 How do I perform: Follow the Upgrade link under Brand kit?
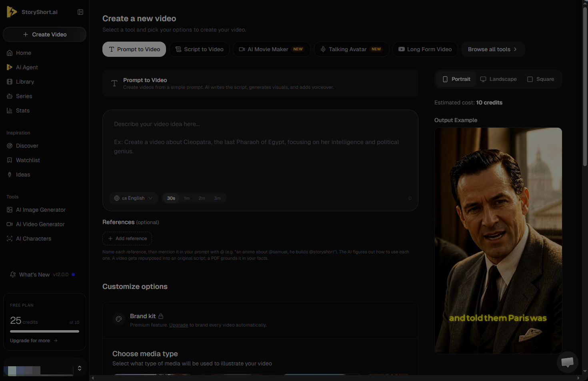[x=178, y=325]
